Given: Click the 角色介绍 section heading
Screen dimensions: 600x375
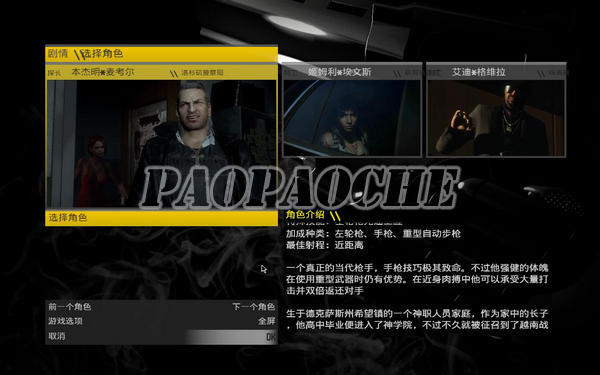Looking at the screenshot, I should click(x=305, y=215).
